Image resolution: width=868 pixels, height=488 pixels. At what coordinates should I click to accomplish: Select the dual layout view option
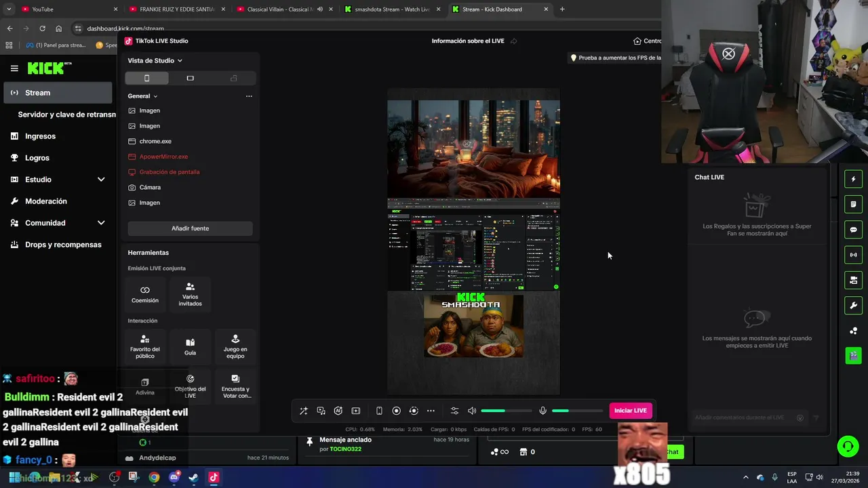[x=234, y=78]
